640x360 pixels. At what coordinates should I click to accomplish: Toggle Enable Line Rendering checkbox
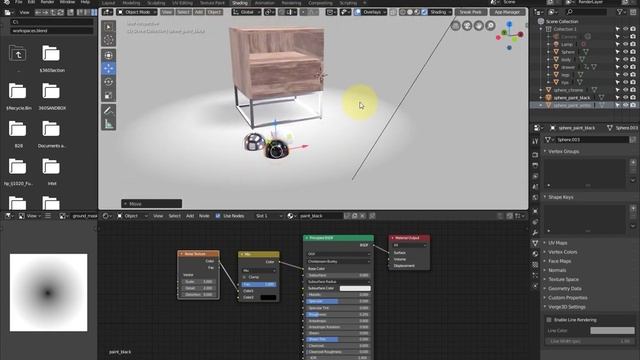pos(549,320)
